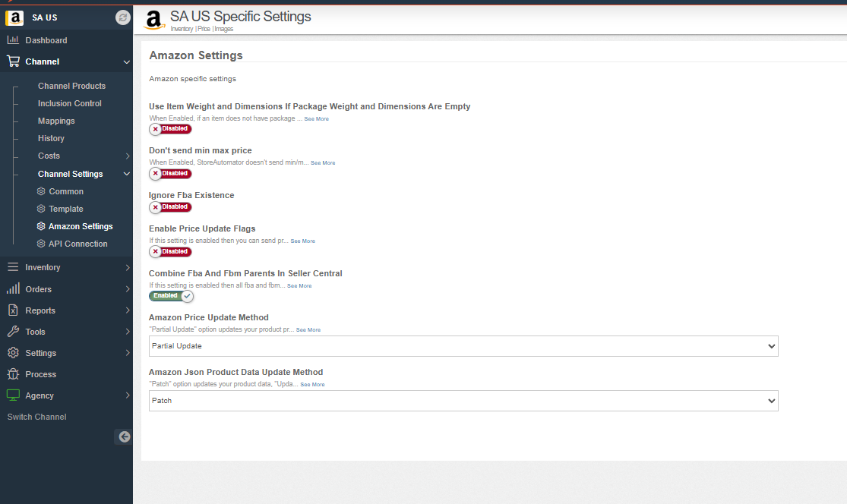Viewport: 847px width, 504px height.
Task: Click the gear icon next to Template
Action: click(41, 209)
